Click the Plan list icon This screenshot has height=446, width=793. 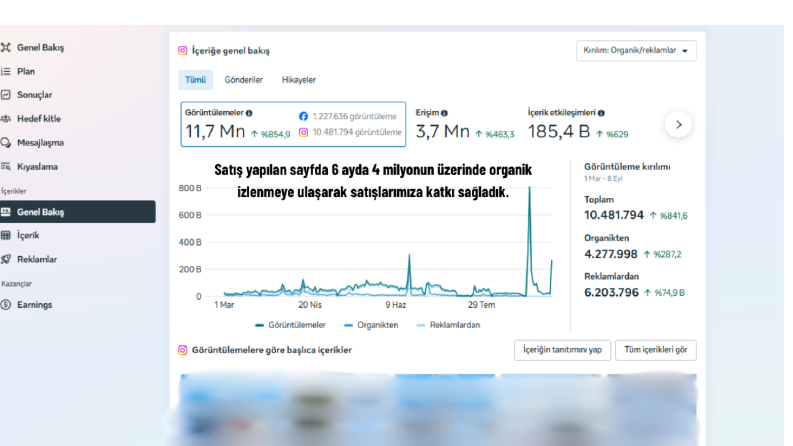click(6, 71)
